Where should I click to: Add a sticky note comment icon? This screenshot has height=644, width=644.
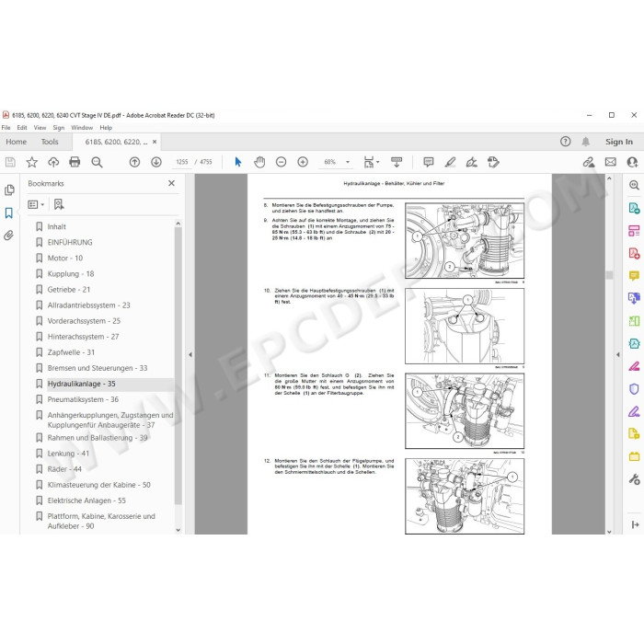click(429, 162)
